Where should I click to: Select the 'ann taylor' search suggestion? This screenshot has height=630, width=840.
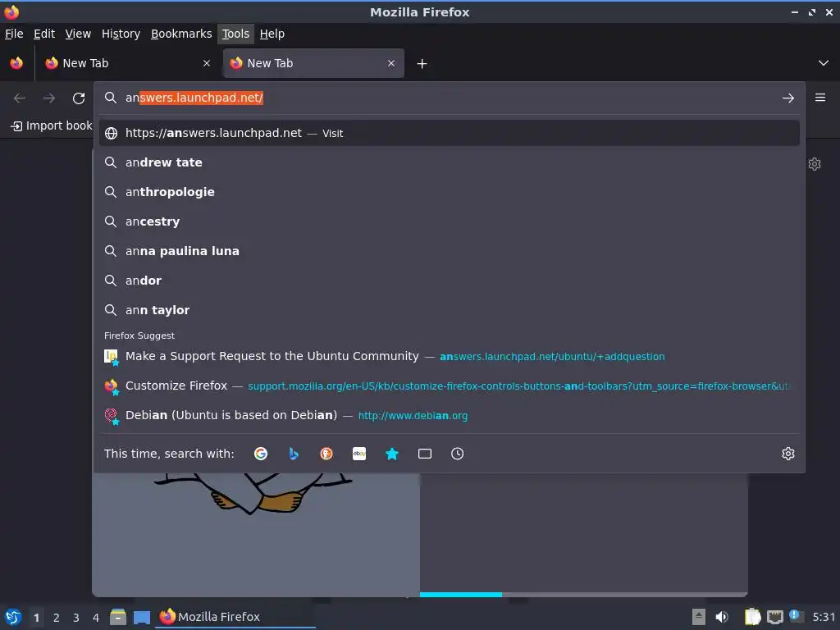tap(450, 309)
